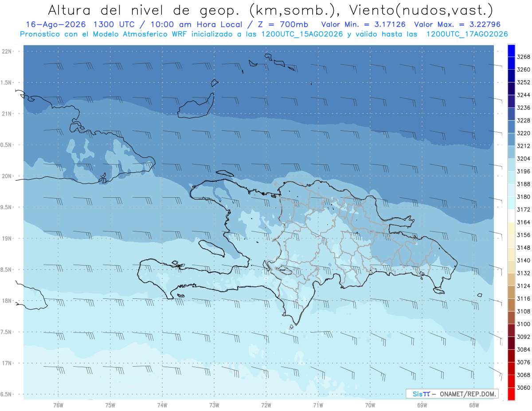The height and width of the screenshot is (411, 532).
Task: Click the 9.5N latitude label
Action: [6, 207]
